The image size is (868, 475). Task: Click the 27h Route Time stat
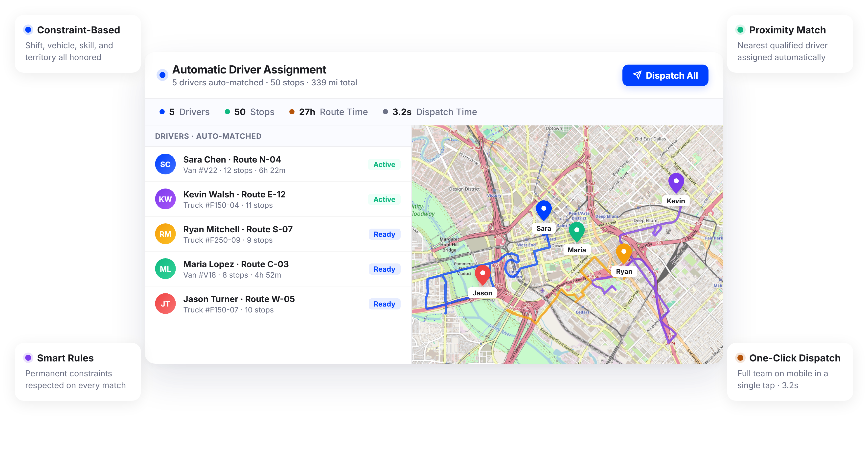pyautogui.click(x=329, y=112)
